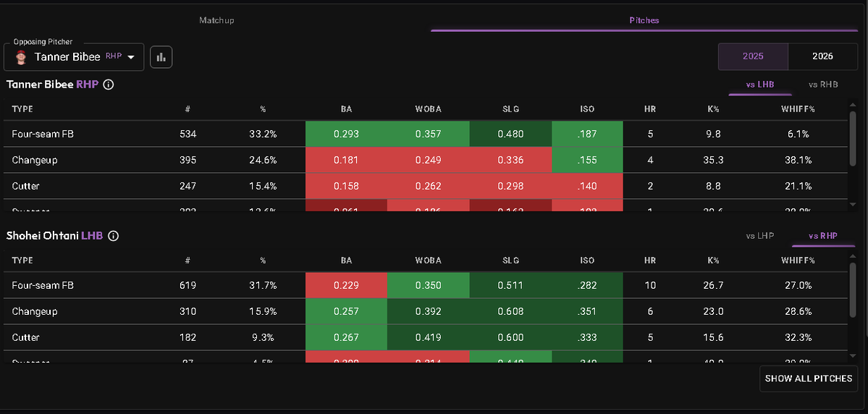
Task: Click SLG column header in Ohtani table
Action: (510, 260)
